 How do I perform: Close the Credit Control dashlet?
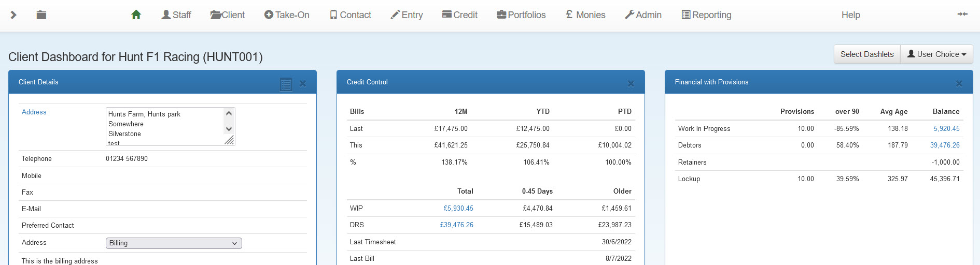[x=631, y=83]
